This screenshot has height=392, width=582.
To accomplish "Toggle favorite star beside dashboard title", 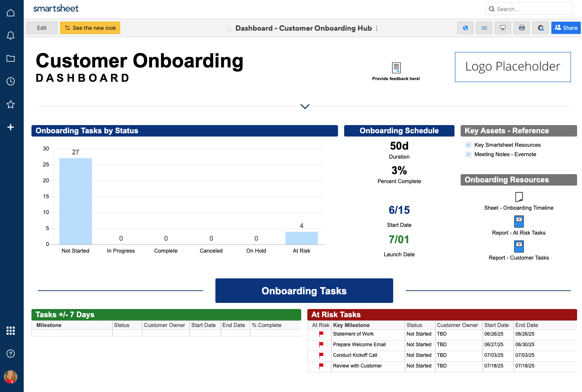I will pyautogui.click(x=230, y=29).
